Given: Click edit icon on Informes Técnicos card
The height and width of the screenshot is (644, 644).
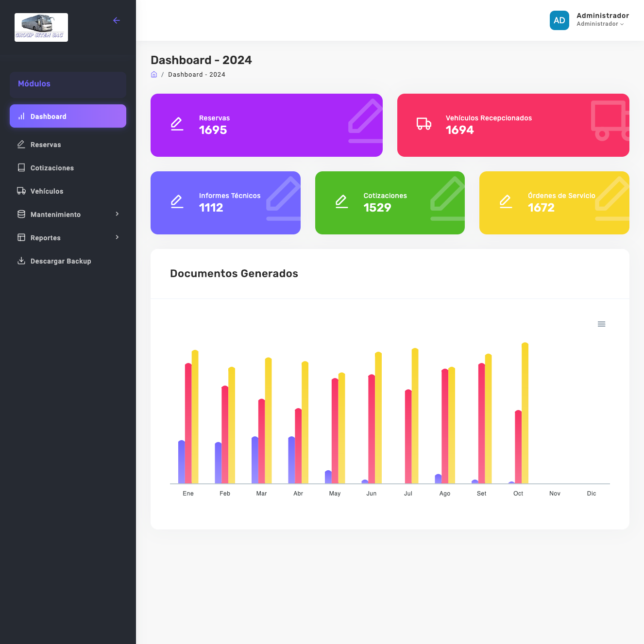Looking at the screenshot, I should click(177, 202).
